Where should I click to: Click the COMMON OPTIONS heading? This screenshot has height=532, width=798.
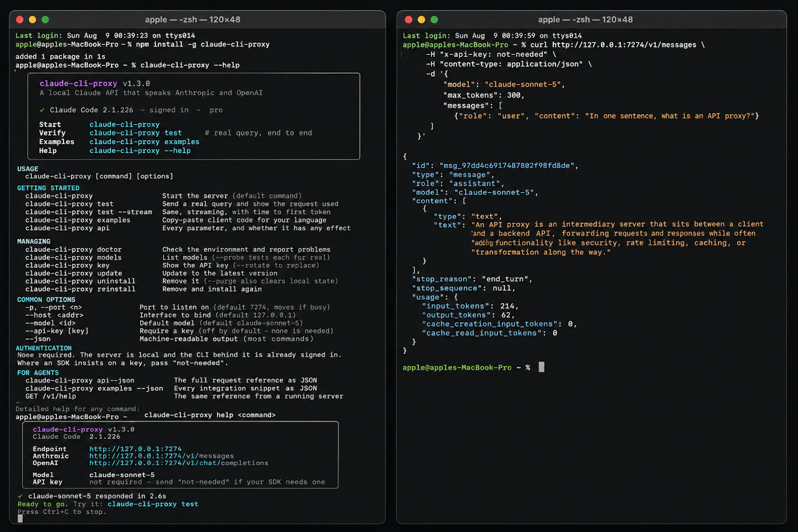46,300
